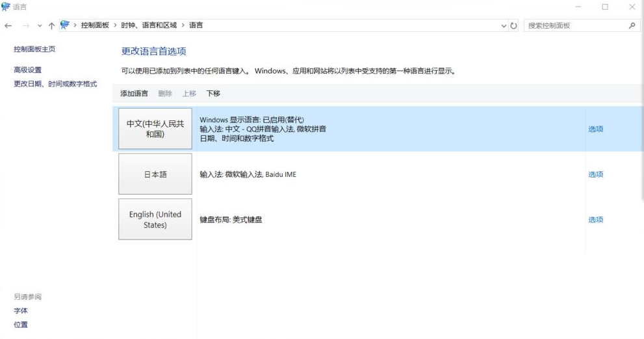Click the forward navigation arrow
Screen dimensions: 644x339
pos(25,25)
